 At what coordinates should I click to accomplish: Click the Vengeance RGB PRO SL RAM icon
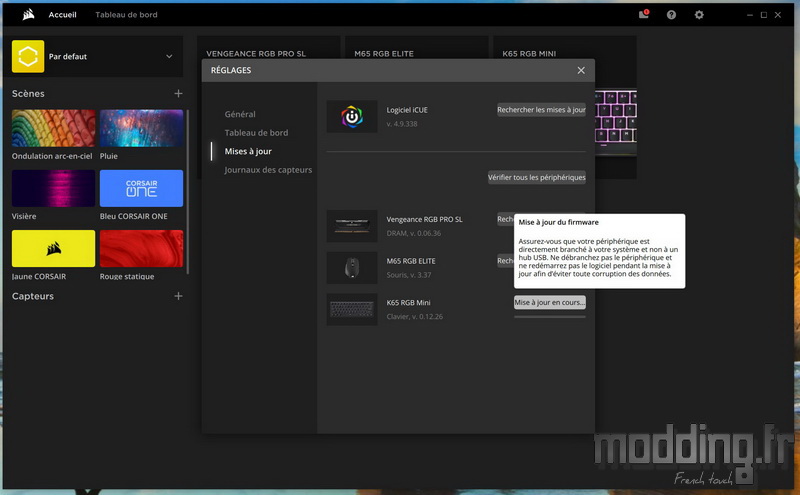tap(352, 226)
